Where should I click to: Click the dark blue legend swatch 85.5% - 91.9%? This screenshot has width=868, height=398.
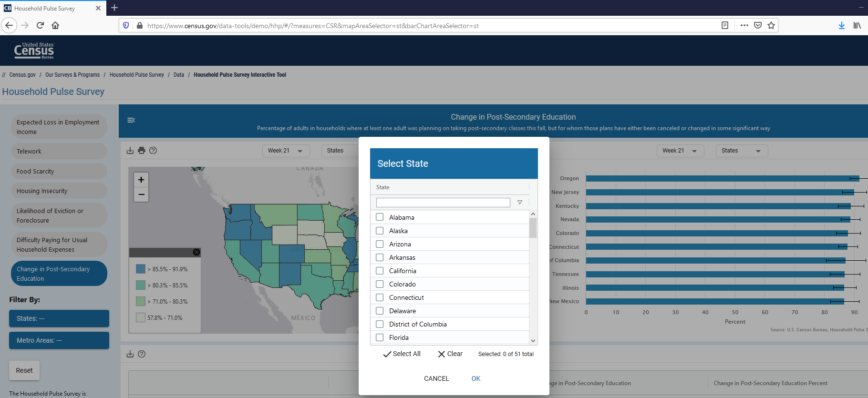(141, 269)
